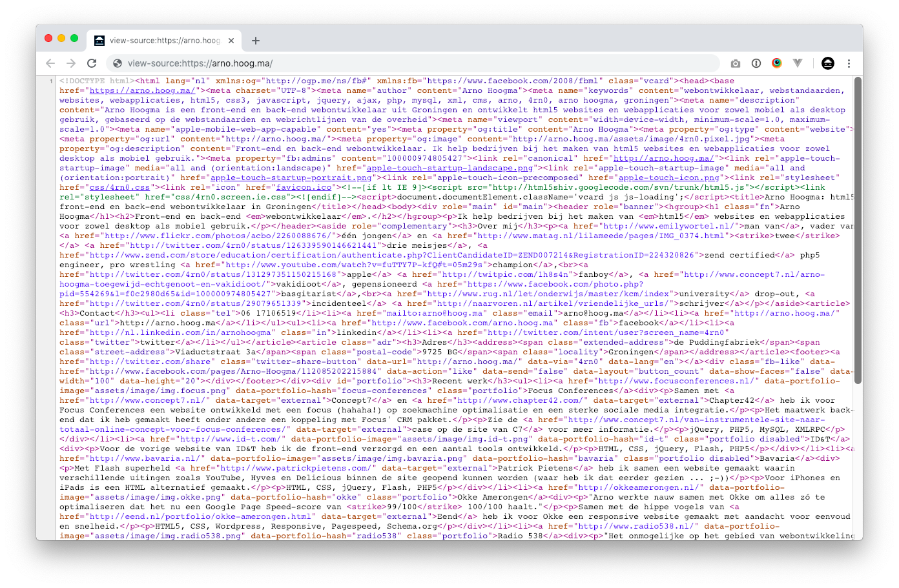899x588 pixels.
Task: Open the site information icon in address bar
Action: pos(118,63)
